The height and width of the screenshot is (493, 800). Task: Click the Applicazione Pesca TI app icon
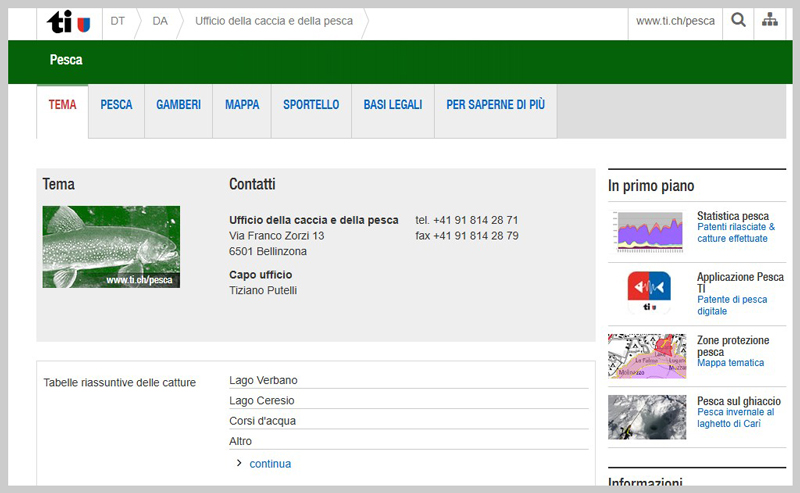click(646, 293)
